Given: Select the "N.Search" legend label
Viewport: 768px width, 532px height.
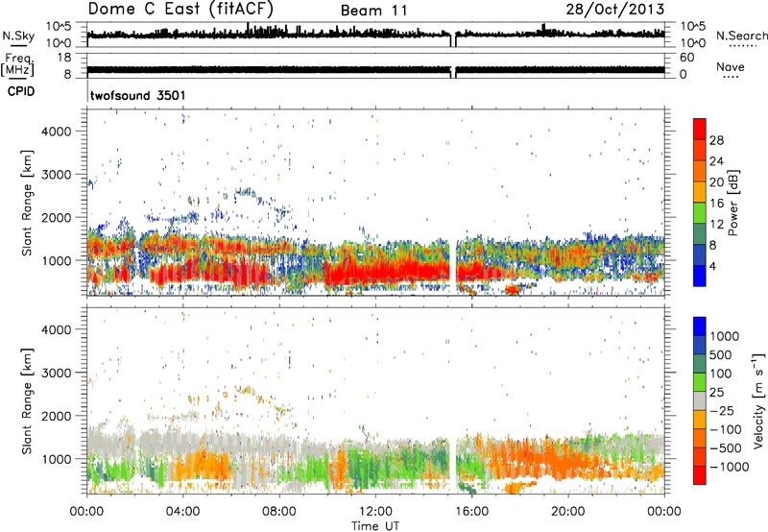Looking at the screenshot, I should point(741,36).
